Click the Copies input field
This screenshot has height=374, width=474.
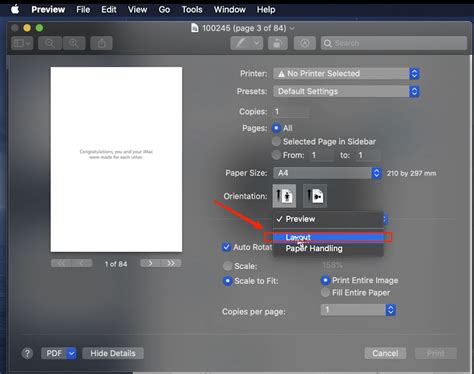pos(291,112)
